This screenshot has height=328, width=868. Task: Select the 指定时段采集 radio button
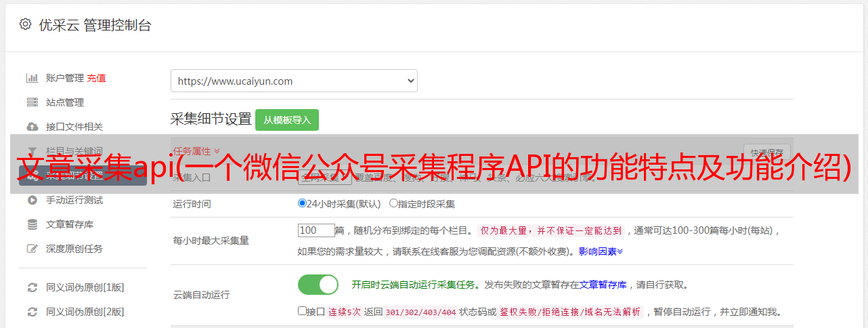coord(393,203)
